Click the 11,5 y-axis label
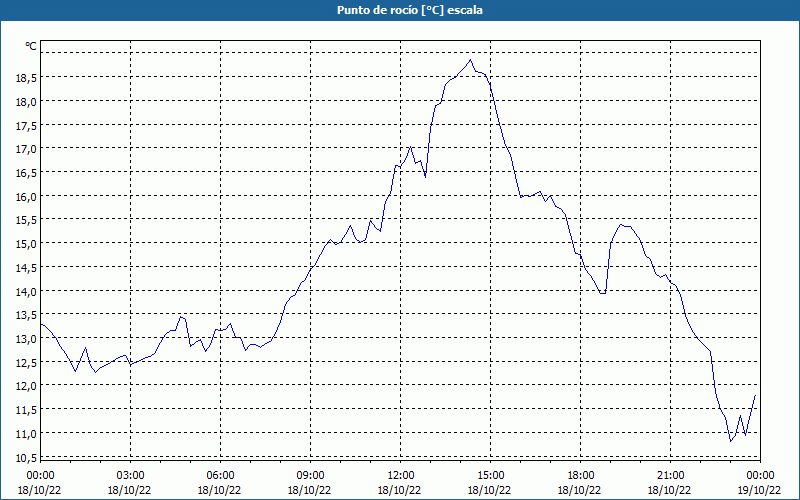The image size is (800, 500). tap(26, 410)
